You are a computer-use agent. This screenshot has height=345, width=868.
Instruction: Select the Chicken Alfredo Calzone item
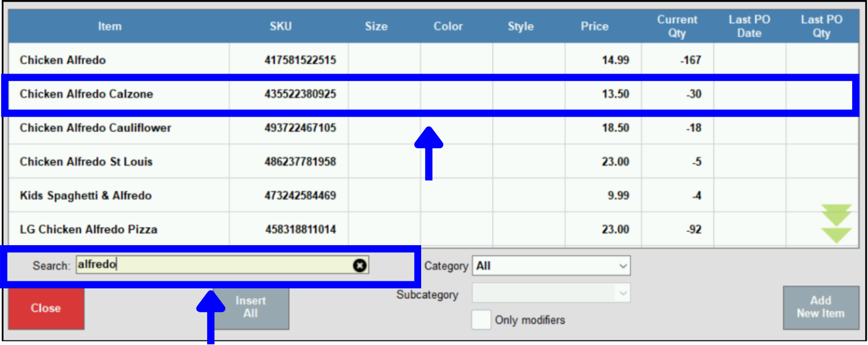[433, 94]
